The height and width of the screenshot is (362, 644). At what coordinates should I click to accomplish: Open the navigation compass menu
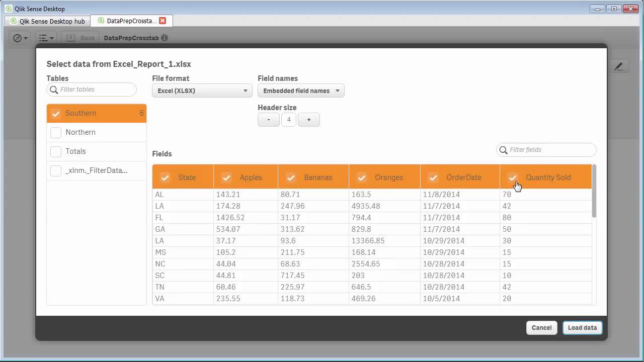(x=20, y=38)
